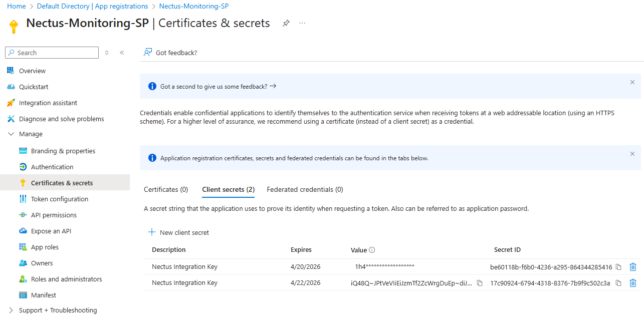644x318 pixels.
Task: Switch to the Certificates (0) tab
Action: (166, 190)
